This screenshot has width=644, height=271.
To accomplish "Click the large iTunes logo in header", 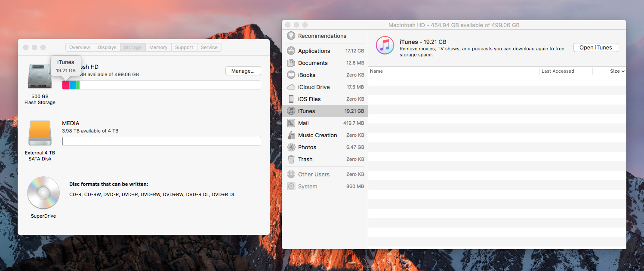I will (385, 45).
